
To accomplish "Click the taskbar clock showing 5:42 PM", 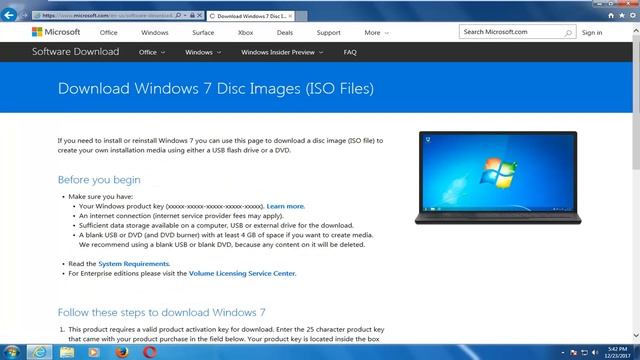I will tap(617, 353).
